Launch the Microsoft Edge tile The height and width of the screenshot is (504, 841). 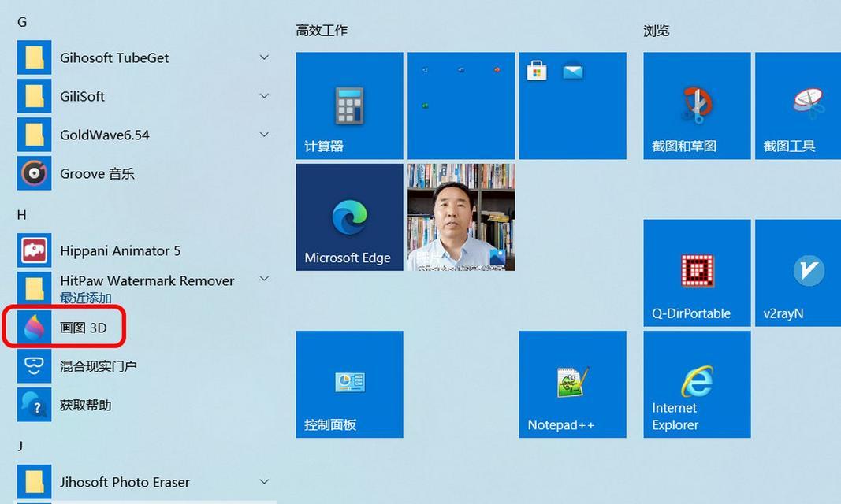pos(350,217)
